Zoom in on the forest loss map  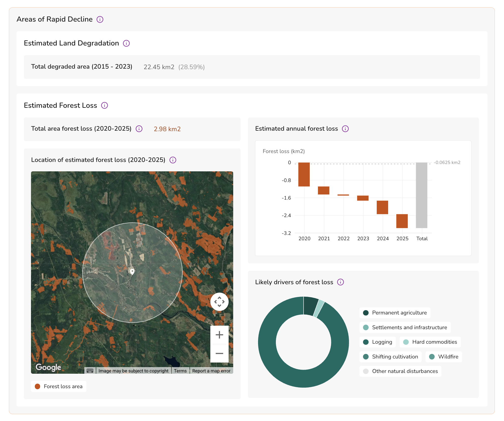(x=219, y=335)
